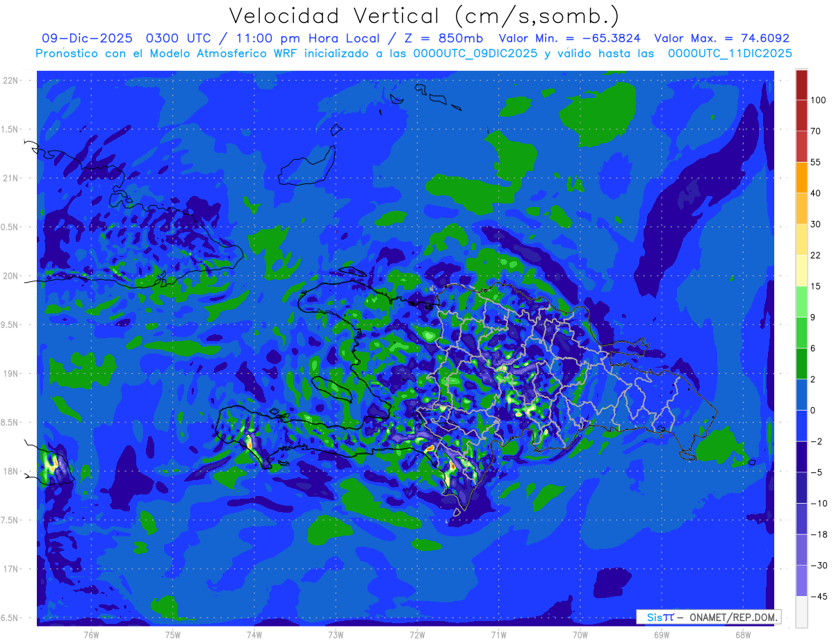Screen dimensions: 834x644
Task: Click the '17N' latitude label
Action: click(x=10, y=569)
